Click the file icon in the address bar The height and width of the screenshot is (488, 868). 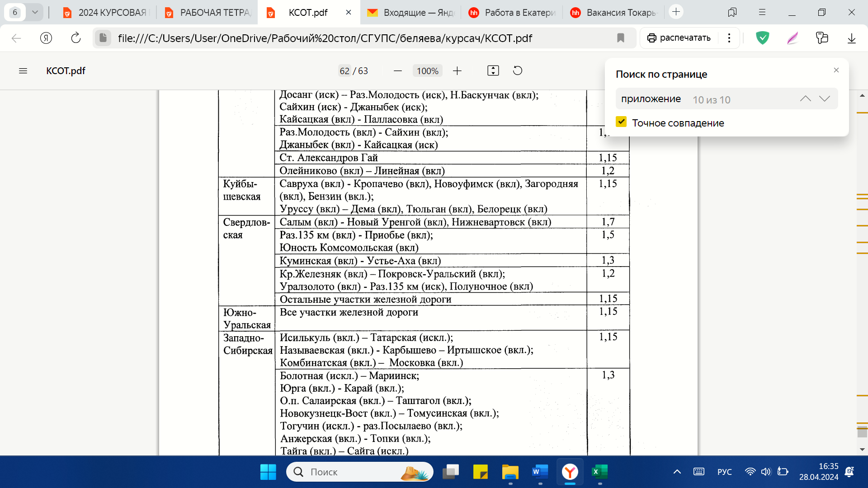tap(103, 38)
